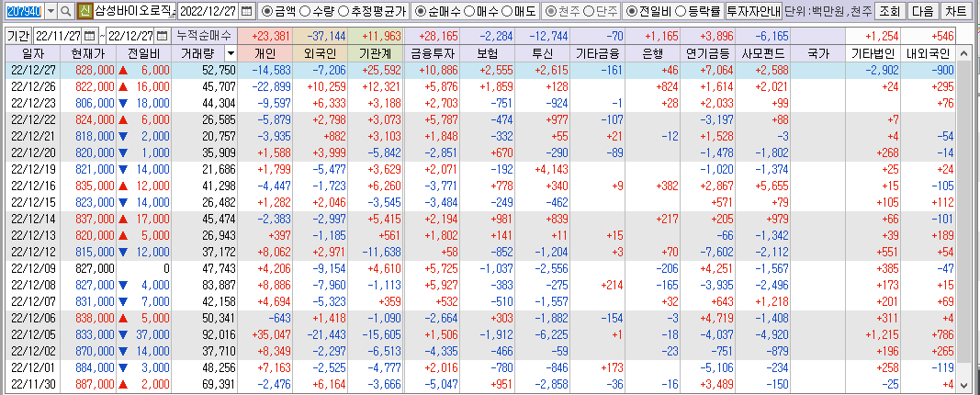Expand the stock code 207940 dropdown arrow
Screen dimensions: 980x395
pyautogui.click(x=51, y=11)
